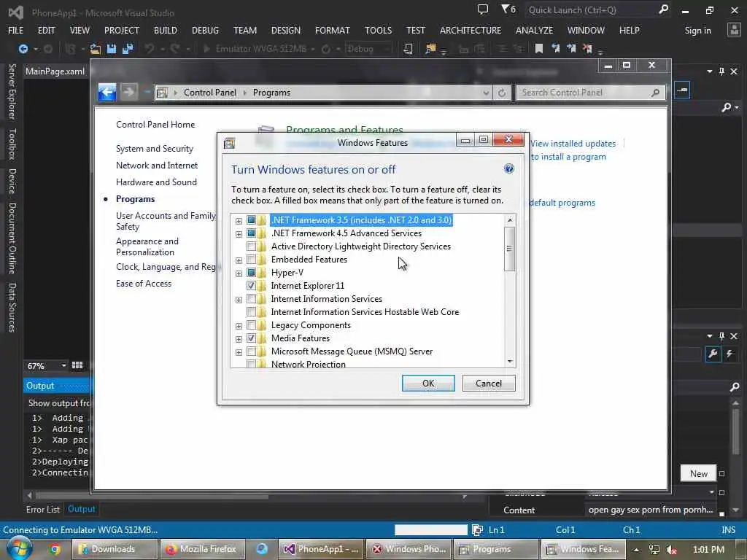The height and width of the screenshot is (560, 747).
Task: Open Google Chrome from the taskbar
Action: coord(55,549)
